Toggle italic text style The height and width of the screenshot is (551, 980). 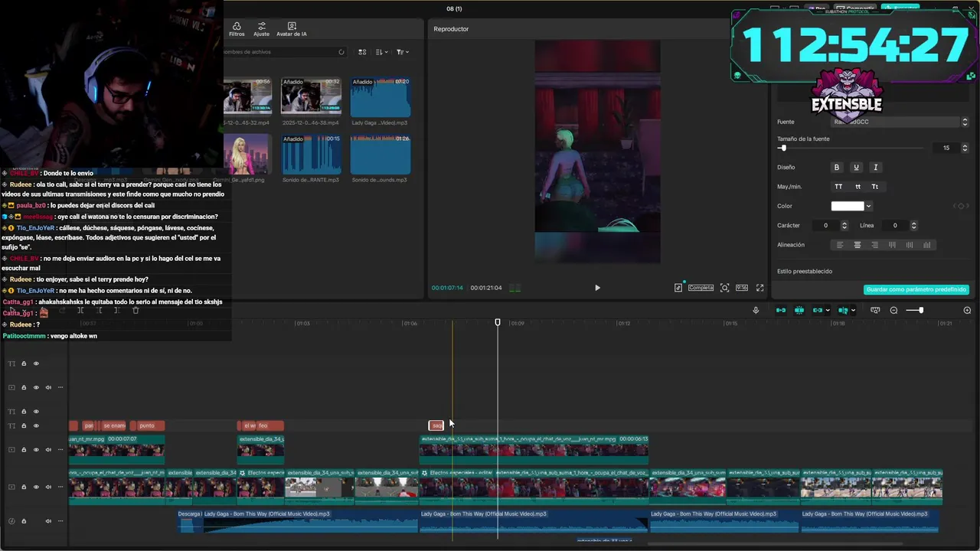(x=875, y=168)
